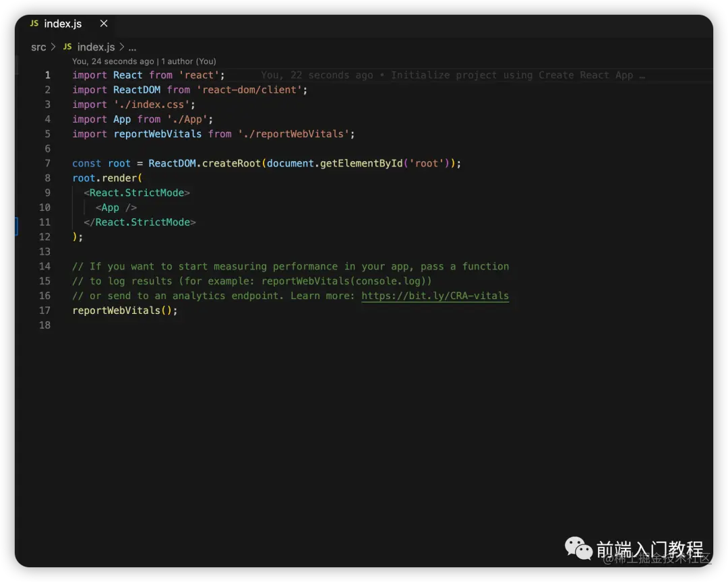
Task: Click the 'react' string on line 1
Action: pyautogui.click(x=199, y=75)
